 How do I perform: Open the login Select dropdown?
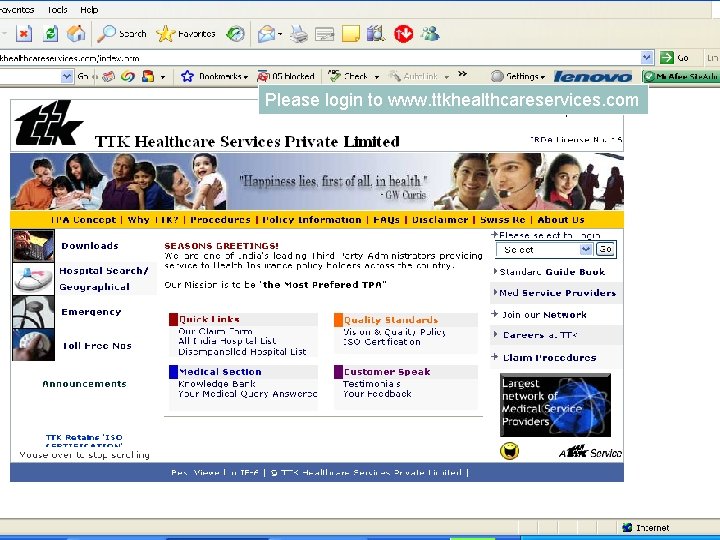click(x=544, y=249)
